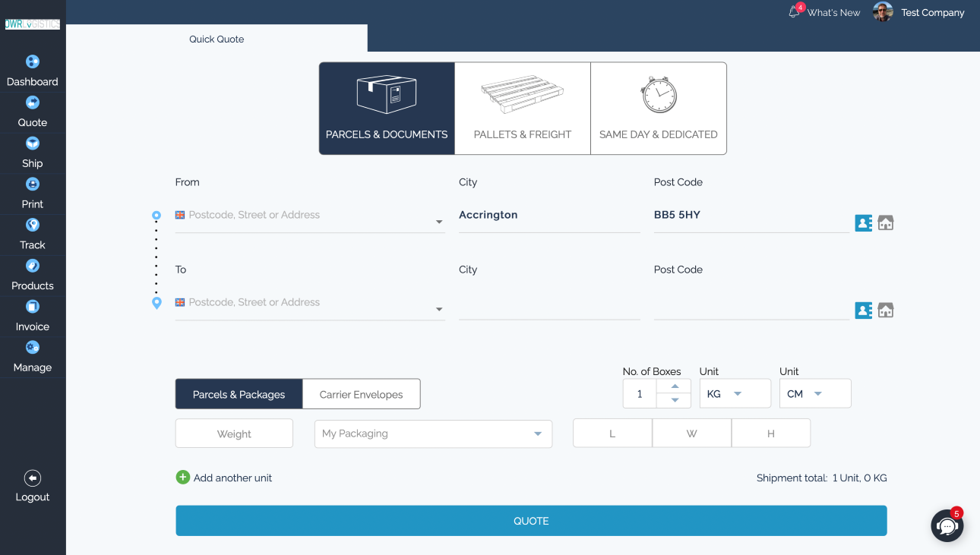This screenshot has height=555, width=980.
Task: Choose Pallets & Freight shipment type
Action: [x=523, y=109]
